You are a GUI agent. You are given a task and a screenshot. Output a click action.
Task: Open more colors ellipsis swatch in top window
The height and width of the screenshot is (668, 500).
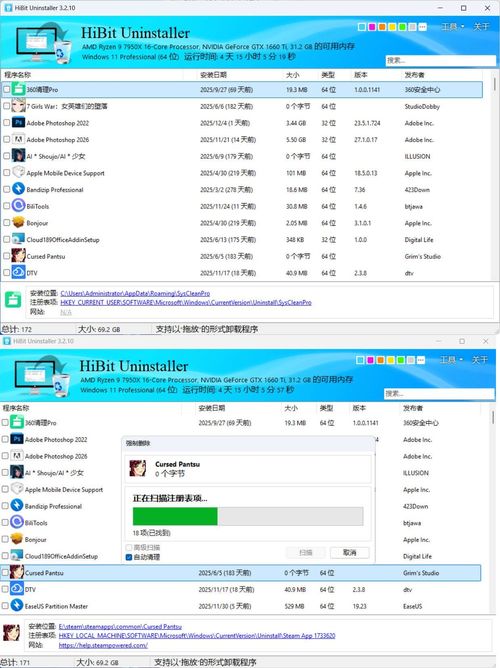coord(422,27)
